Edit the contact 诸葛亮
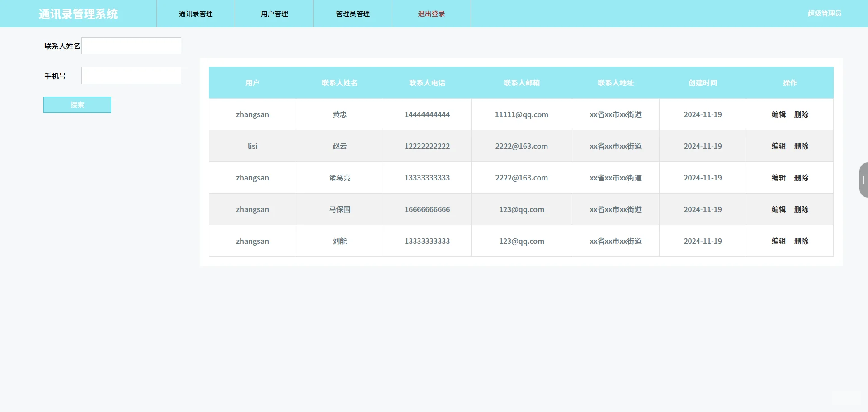Viewport: 868px width, 412px height. (x=778, y=178)
